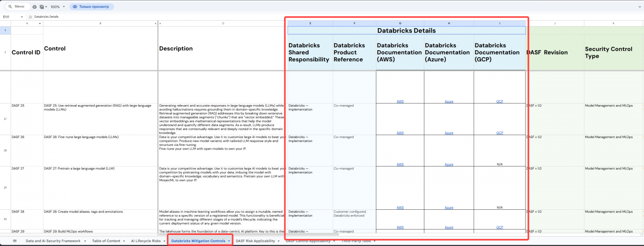Open Azure link in DASF 26 row
This screenshot has height=246, width=644.
click(449, 164)
